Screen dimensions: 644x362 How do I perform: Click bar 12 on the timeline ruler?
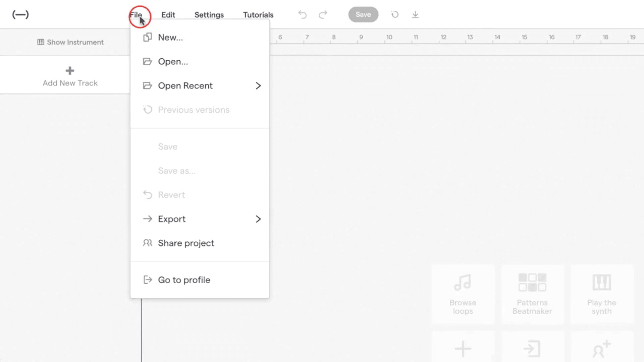coord(443,37)
